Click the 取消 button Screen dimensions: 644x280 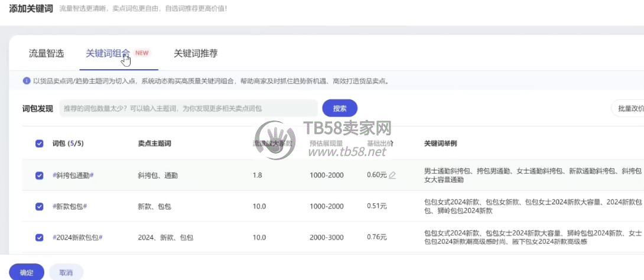click(x=66, y=272)
